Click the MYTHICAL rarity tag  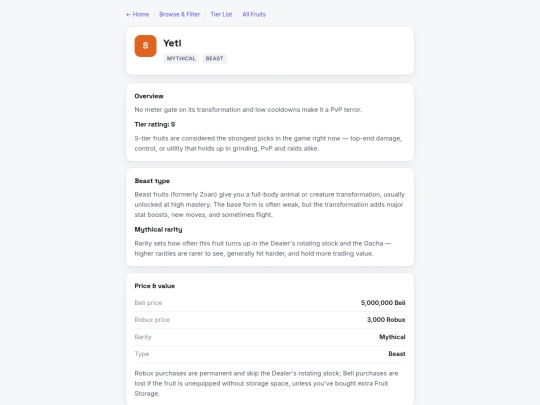click(x=181, y=59)
